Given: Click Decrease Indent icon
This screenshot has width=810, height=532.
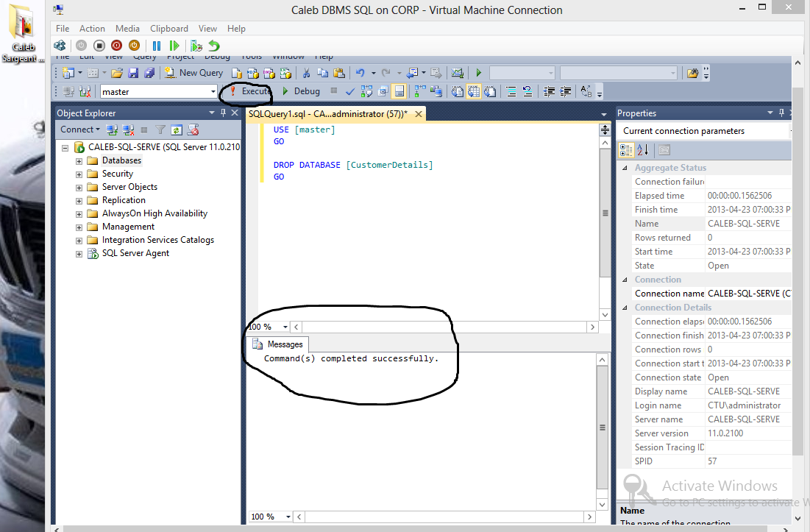Looking at the screenshot, I should point(549,91).
